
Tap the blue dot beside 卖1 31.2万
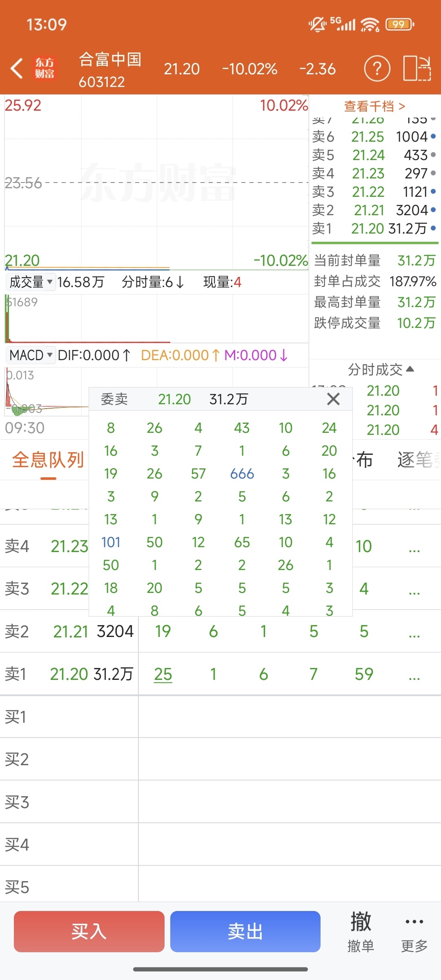[433, 228]
